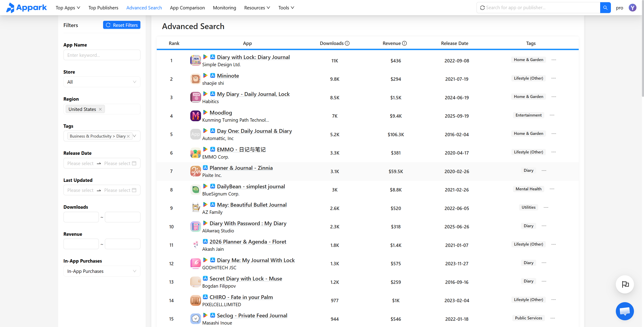644x327 pixels.
Task: Open the Appark home logo
Action: click(x=26, y=8)
